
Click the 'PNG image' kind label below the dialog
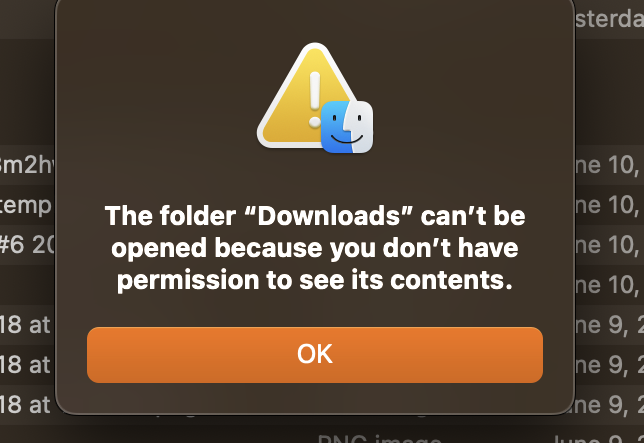pos(380,438)
